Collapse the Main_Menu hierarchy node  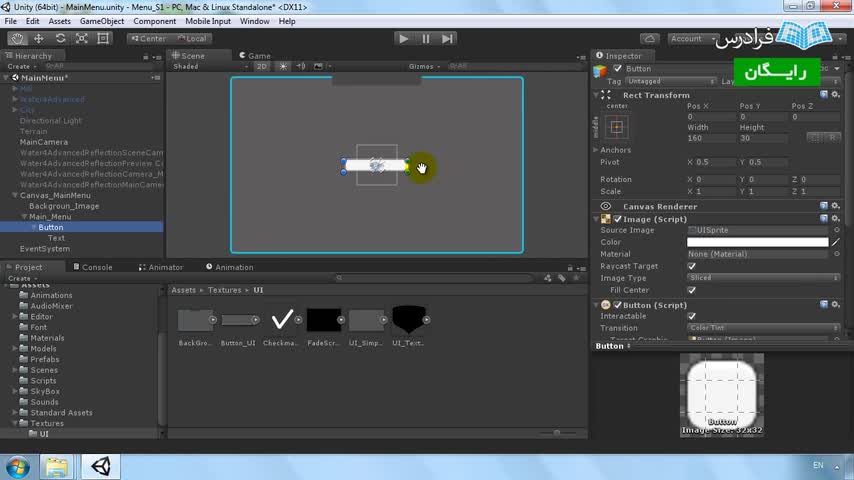click(x=24, y=216)
